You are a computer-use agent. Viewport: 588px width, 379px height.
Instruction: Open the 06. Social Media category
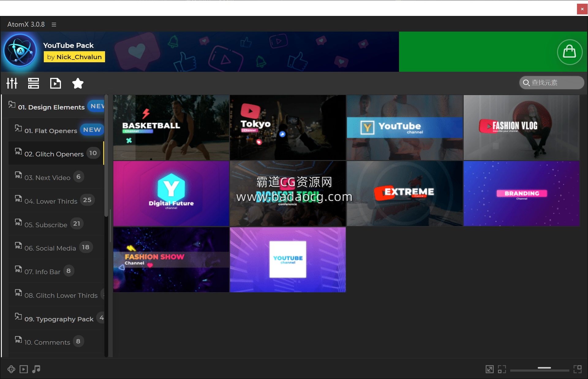pos(56,247)
